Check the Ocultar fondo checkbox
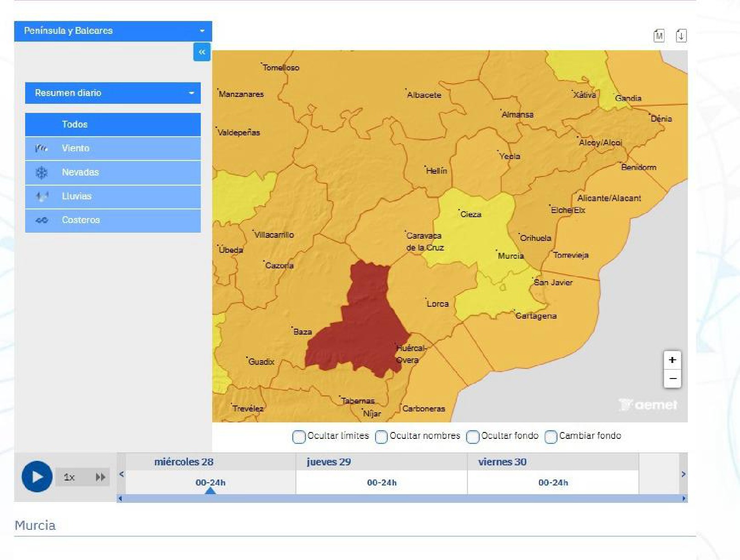The height and width of the screenshot is (560, 740). [x=472, y=437]
